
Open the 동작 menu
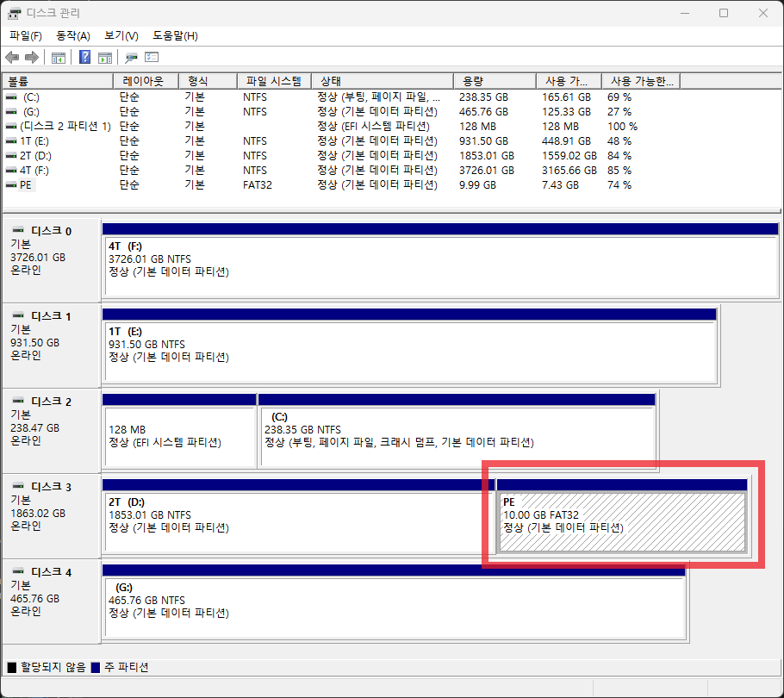[x=73, y=35]
